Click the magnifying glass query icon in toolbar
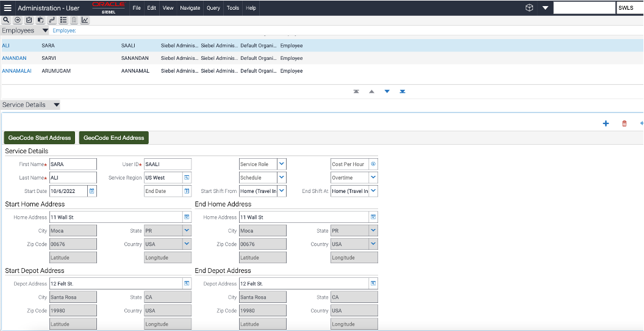Screen dimensions: 644x331 click(6, 20)
